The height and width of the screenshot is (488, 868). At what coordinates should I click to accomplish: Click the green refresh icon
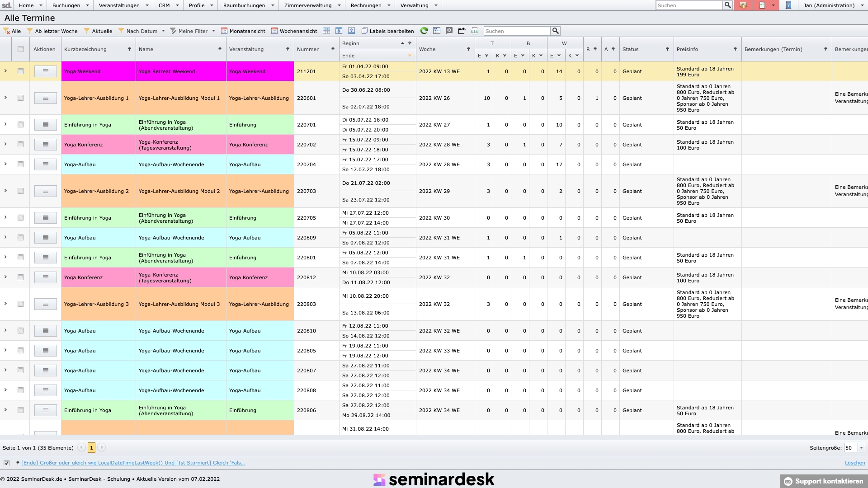coord(424,31)
